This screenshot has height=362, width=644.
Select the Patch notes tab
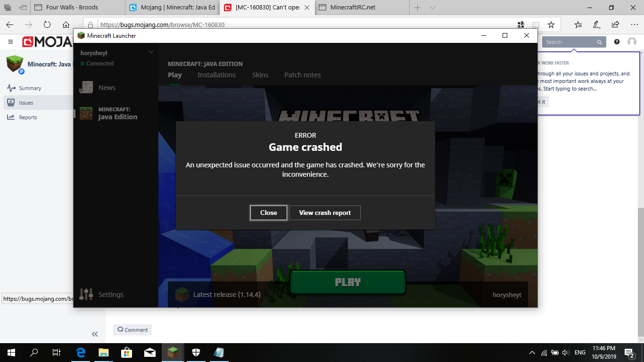pos(302,75)
